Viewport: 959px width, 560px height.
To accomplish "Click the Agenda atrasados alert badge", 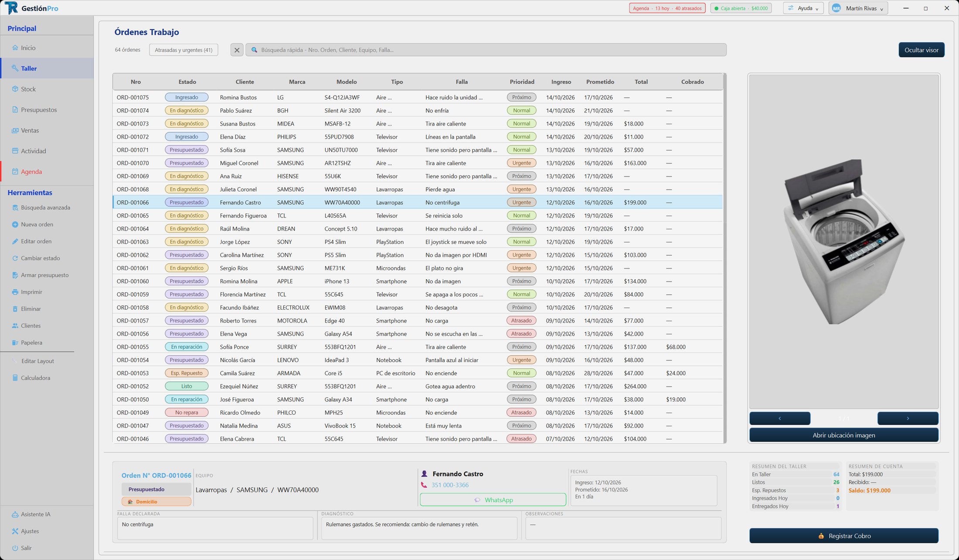I will click(x=667, y=8).
